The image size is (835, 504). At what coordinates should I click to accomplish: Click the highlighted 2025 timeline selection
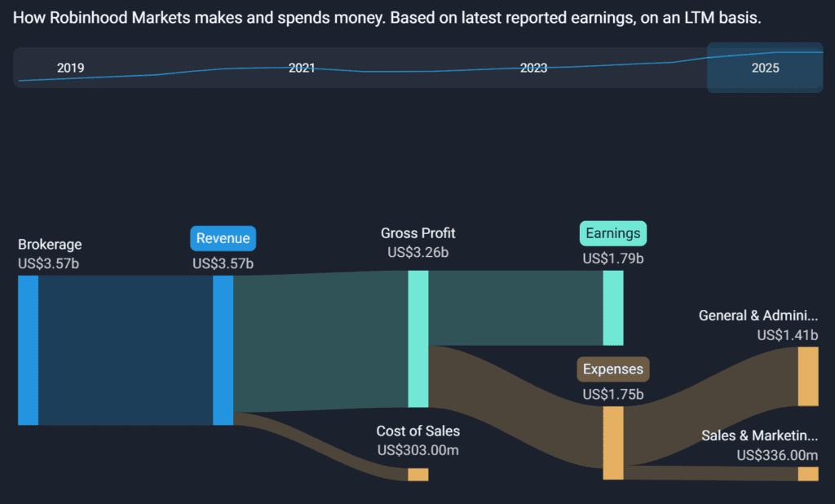(x=765, y=68)
